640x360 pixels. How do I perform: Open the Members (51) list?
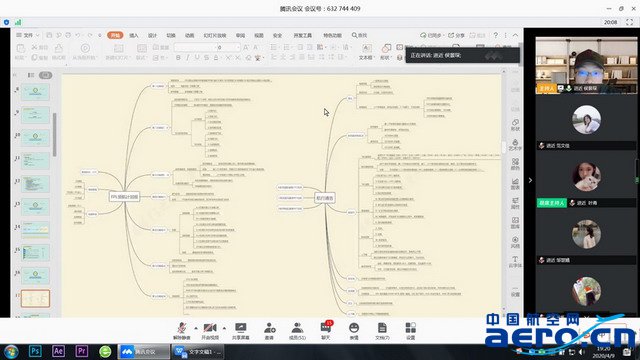coord(297,331)
